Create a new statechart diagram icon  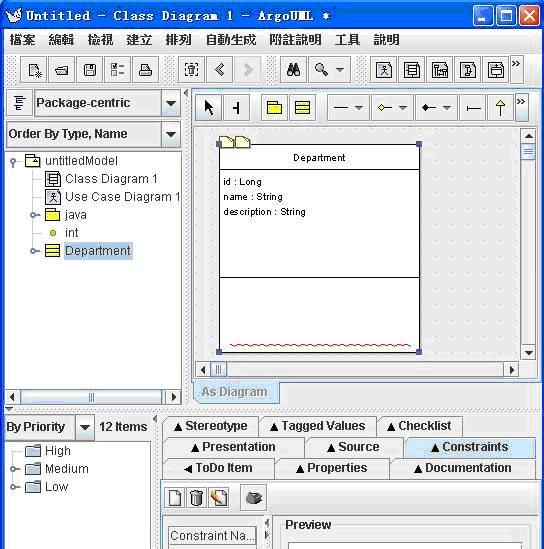(x=496, y=70)
